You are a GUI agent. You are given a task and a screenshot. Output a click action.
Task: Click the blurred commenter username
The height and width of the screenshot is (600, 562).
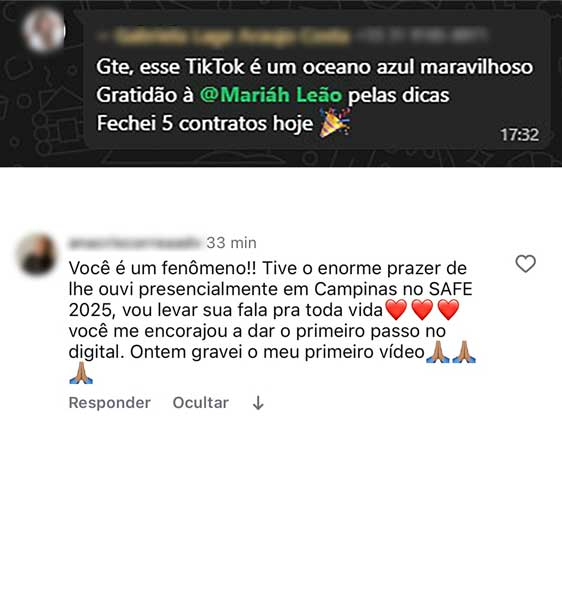click(134, 243)
